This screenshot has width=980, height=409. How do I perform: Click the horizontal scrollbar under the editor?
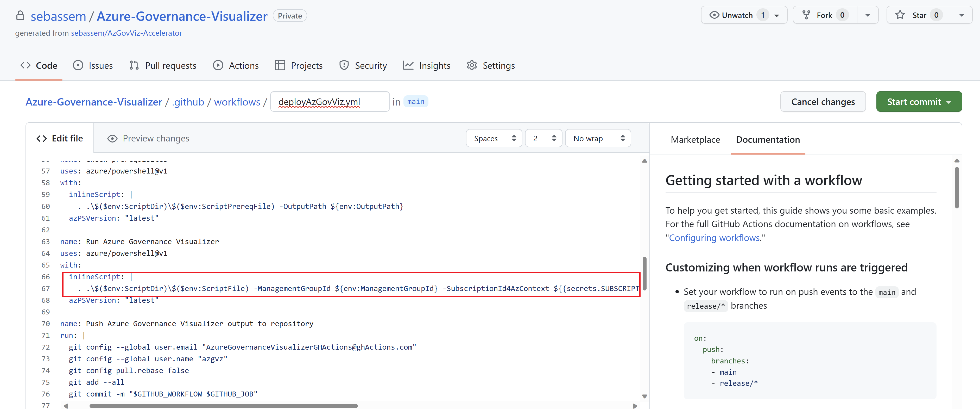(223, 406)
